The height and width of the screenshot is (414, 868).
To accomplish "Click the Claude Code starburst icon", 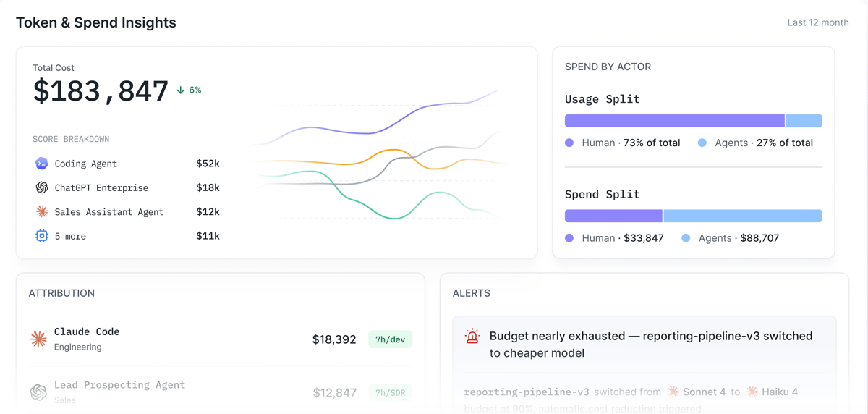I will [38, 338].
